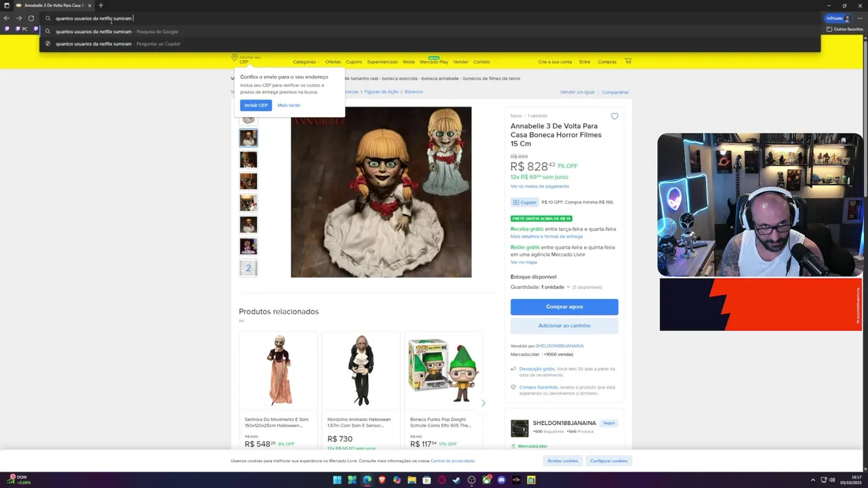This screenshot has height=488, width=868.
Task: Open the Mercado Play menu item
Action: [434, 62]
